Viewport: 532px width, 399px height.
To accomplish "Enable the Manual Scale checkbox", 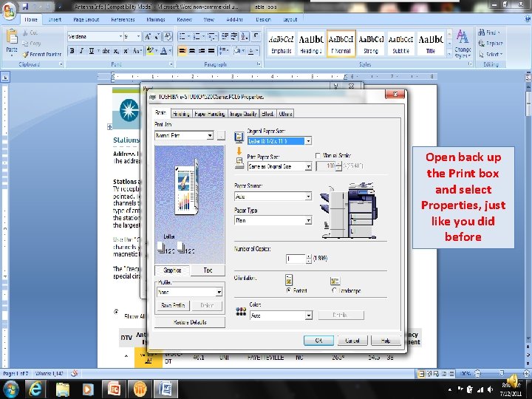I will click(318, 155).
